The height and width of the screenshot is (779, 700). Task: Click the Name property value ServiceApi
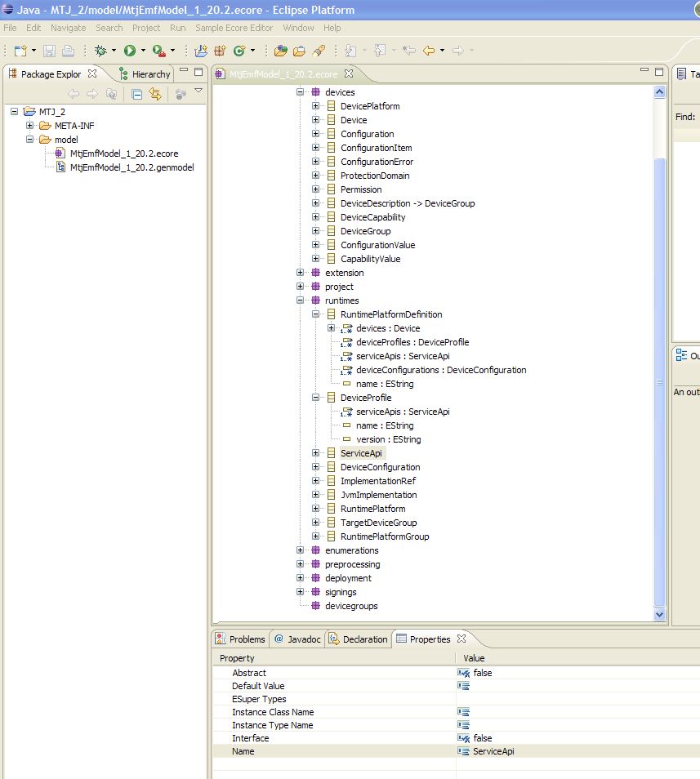click(x=493, y=751)
